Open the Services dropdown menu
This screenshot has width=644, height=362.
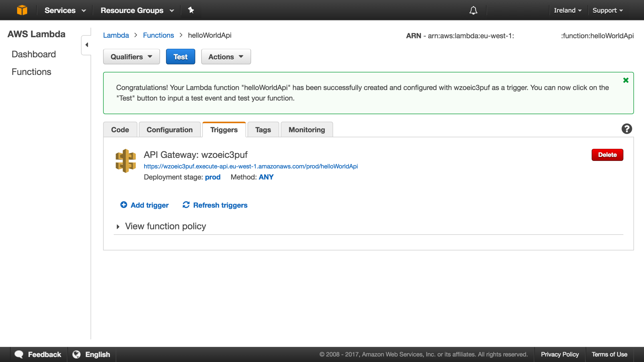pyautogui.click(x=65, y=10)
